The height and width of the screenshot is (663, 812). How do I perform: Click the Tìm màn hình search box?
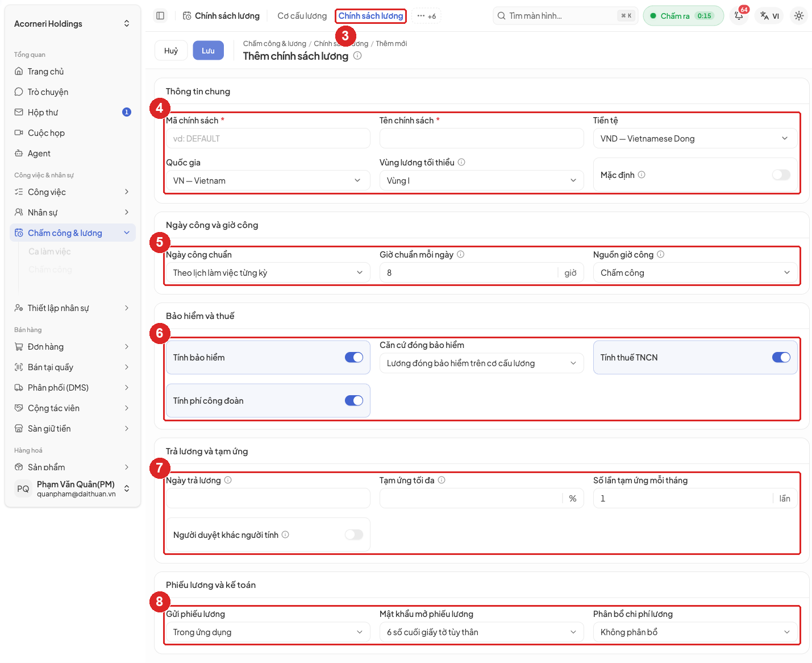[x=565, y=16]
